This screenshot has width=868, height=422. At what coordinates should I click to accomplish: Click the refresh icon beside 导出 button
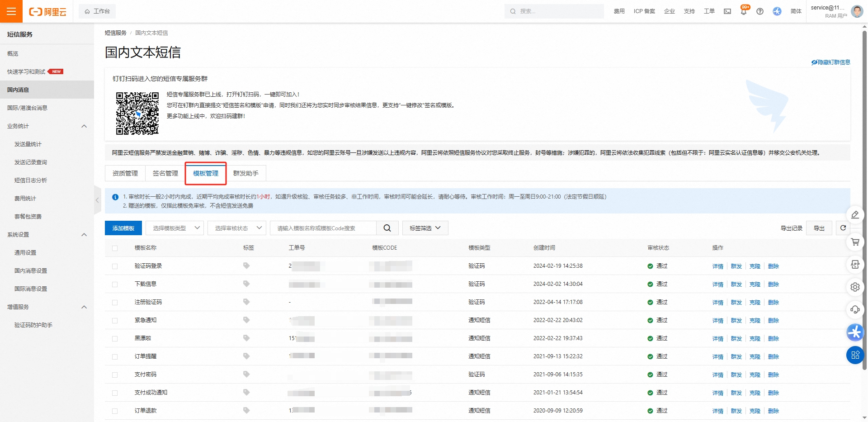click(x=843, y=228)
